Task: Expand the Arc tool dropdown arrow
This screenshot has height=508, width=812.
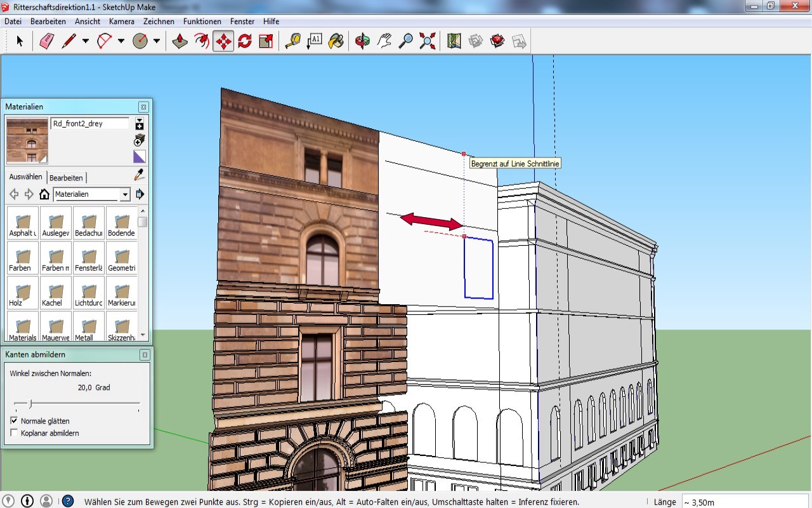Action: tap(121, 42)
